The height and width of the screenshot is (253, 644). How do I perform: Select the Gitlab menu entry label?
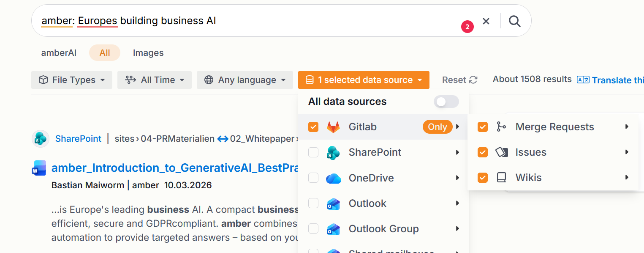363,127
